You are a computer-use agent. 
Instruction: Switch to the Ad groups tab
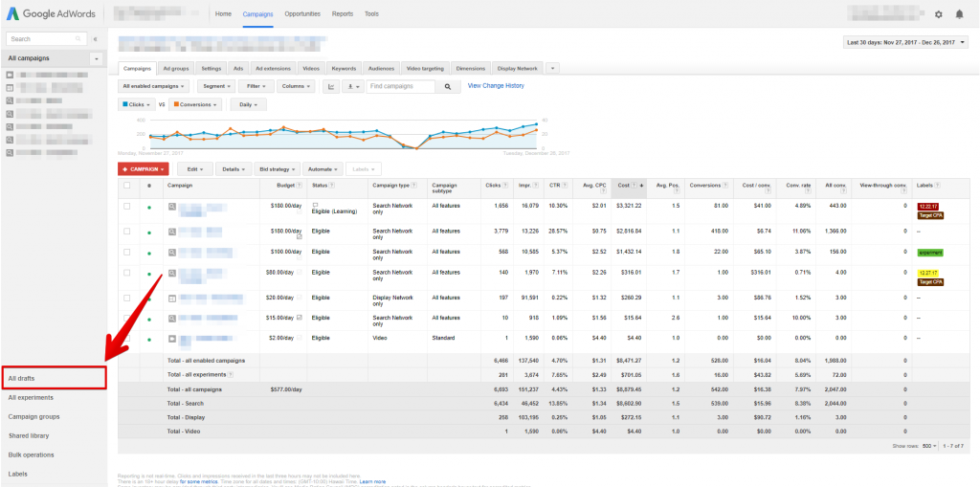(x=176, y=68)
